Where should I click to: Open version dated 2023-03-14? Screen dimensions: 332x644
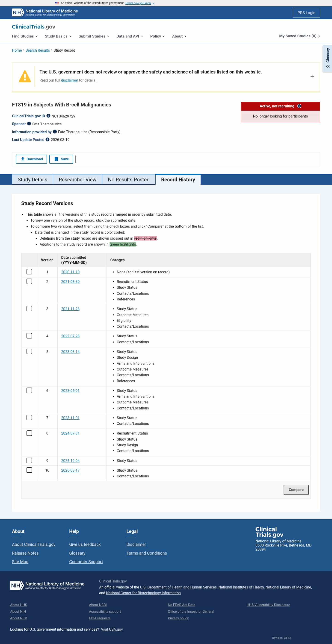[x=70, y=352]
